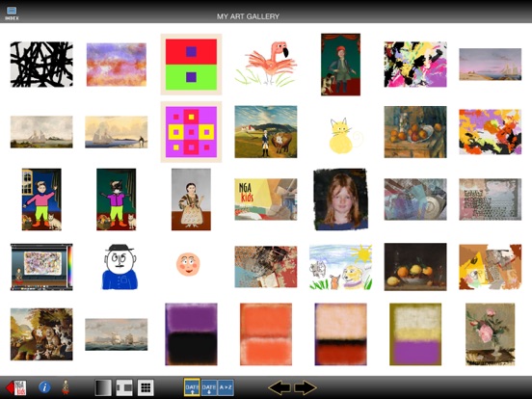
Task: Open the yellow-sky ship with camel
Action: 117,132
